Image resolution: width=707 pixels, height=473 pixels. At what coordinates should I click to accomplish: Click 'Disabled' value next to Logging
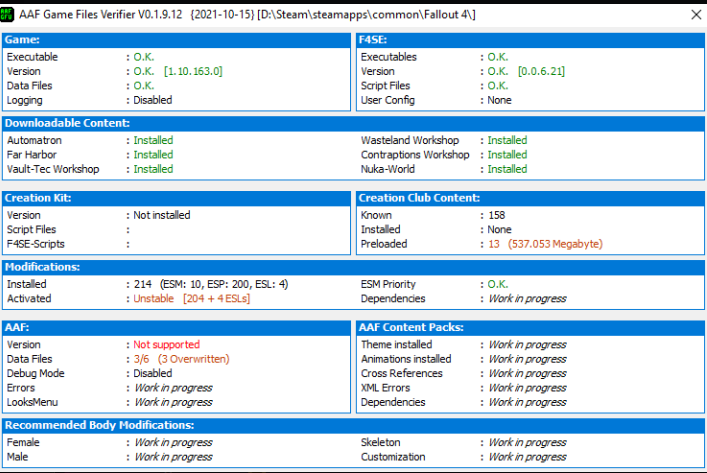pyautogui.click(x=152, y=100)
